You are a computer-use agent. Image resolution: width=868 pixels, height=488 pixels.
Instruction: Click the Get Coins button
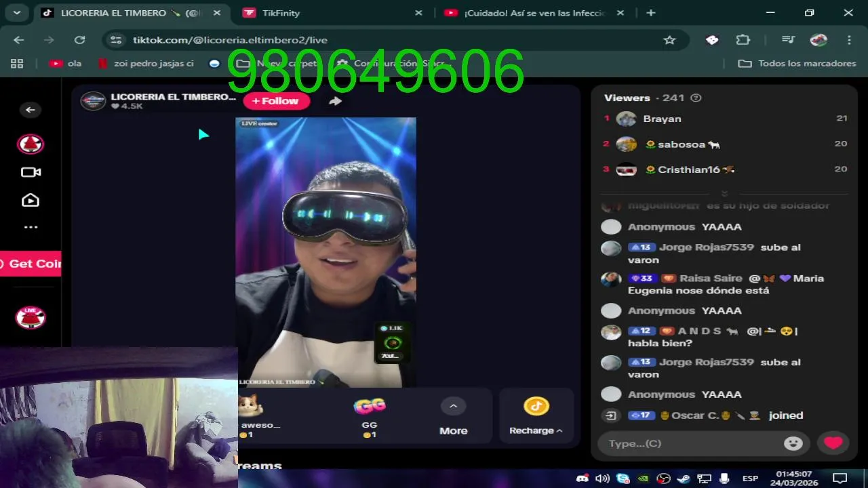tap(31, 264)
